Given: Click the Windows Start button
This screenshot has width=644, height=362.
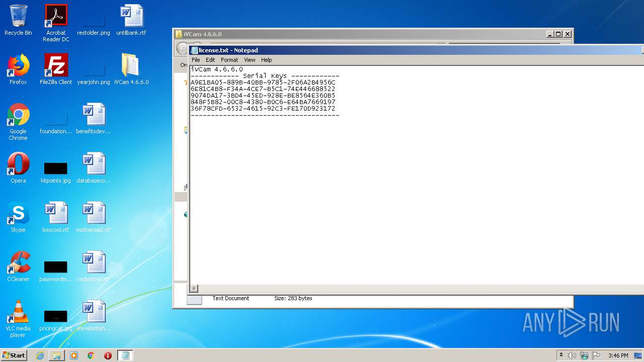Looking at the screenshot, I should [x=14, y=355].
